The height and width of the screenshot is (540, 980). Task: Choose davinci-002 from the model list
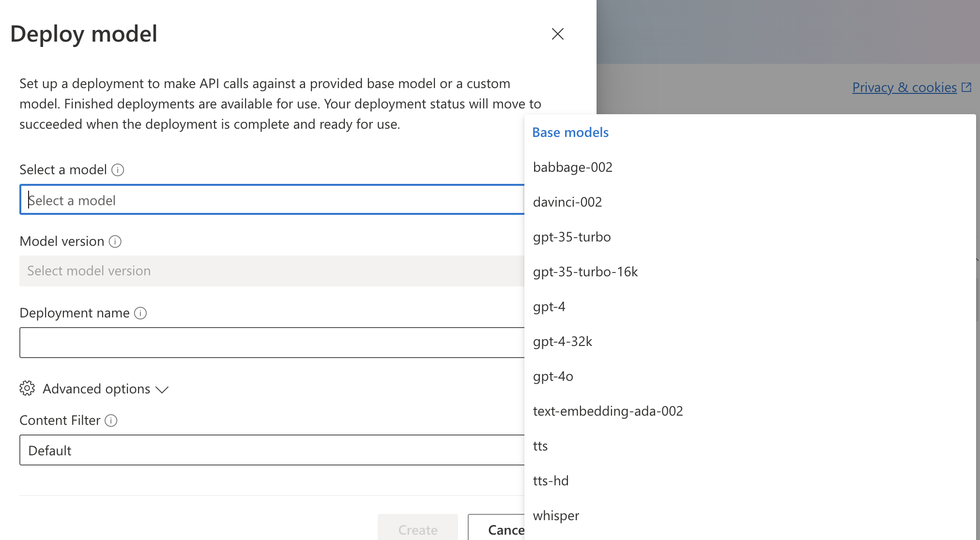(x=750, y=202)
